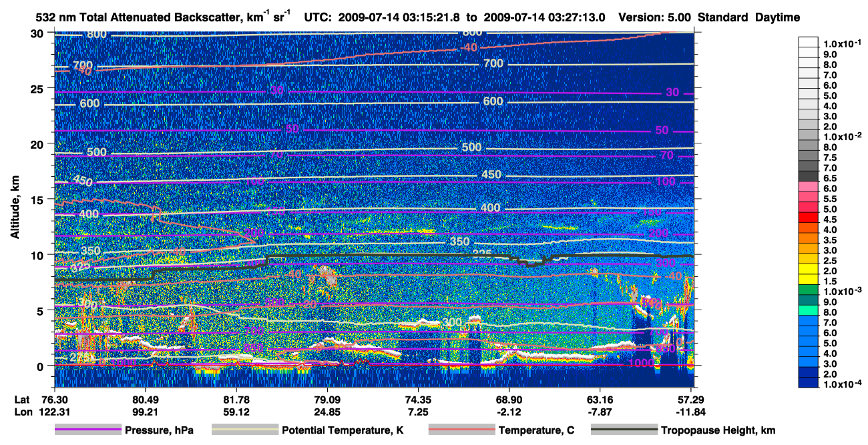Click the red swatch labeled 4.5

click(808, 218)
